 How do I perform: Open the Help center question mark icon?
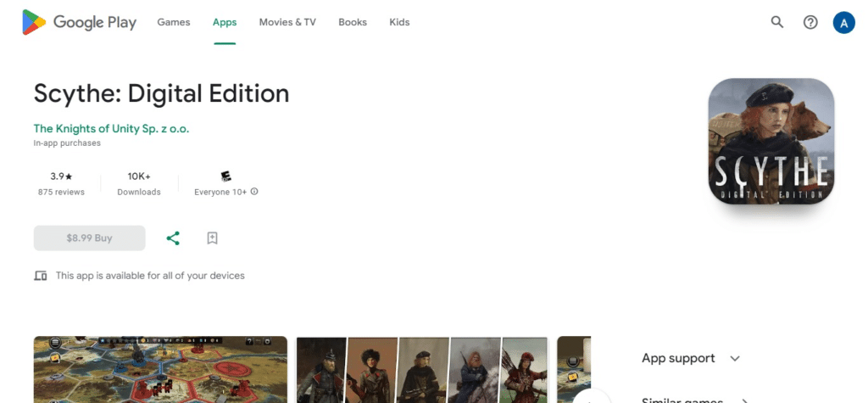point(810,22)
